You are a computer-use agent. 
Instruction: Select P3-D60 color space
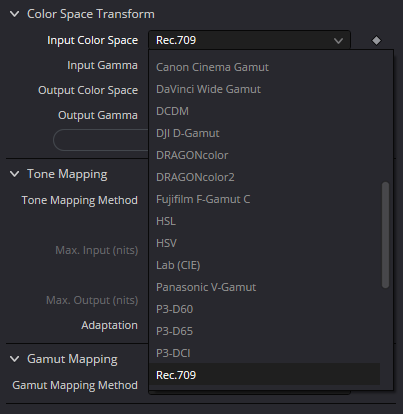(264, 309)
